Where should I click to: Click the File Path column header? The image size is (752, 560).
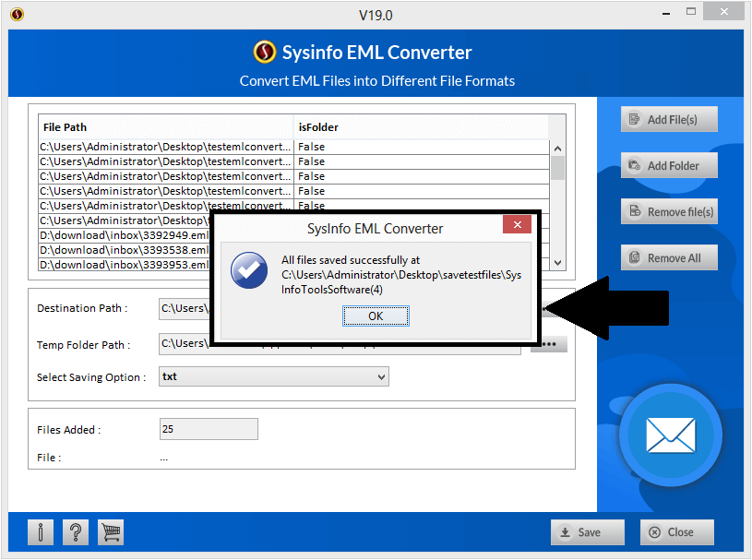165,127
